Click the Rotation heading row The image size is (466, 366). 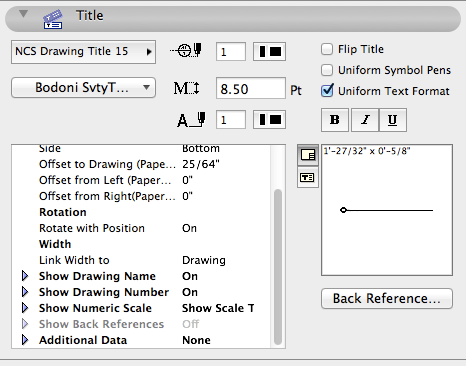pyautogui.click(x=142, y=212)
